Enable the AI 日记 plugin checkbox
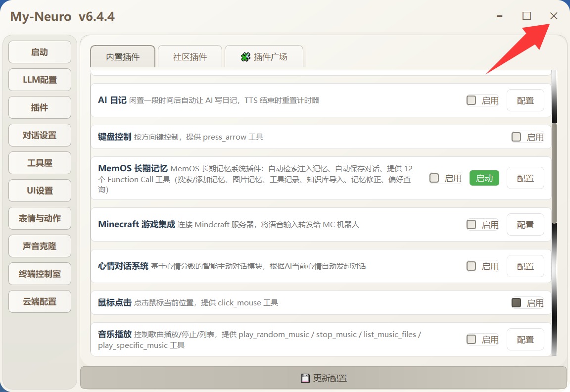Screen dimensions: 570x392 [x=472, y=100]
